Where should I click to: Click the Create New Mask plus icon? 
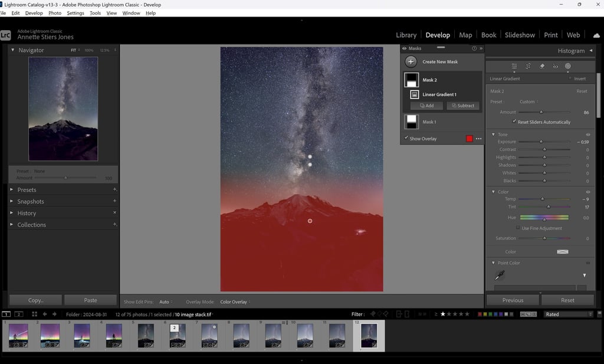pos(411,61)
